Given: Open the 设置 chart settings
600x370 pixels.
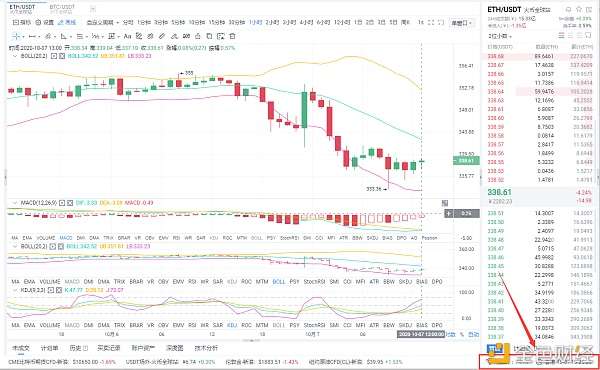Looking at the screenshot, I should [44, 23].
